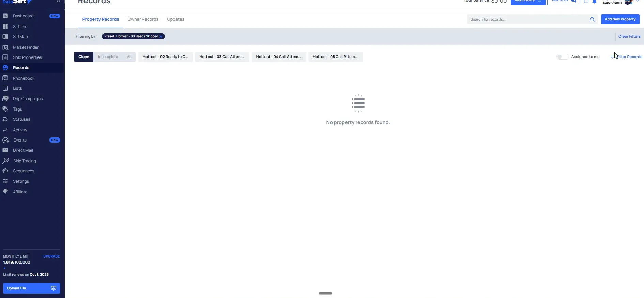
Task: Apply the Hottest - 04 Call Attempt preset
Action: tap(279, 57)
